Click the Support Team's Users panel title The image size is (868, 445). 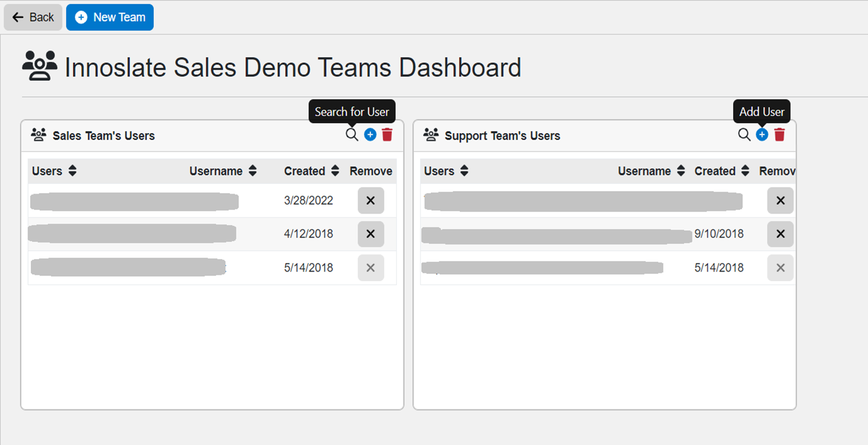pos(502,136)
